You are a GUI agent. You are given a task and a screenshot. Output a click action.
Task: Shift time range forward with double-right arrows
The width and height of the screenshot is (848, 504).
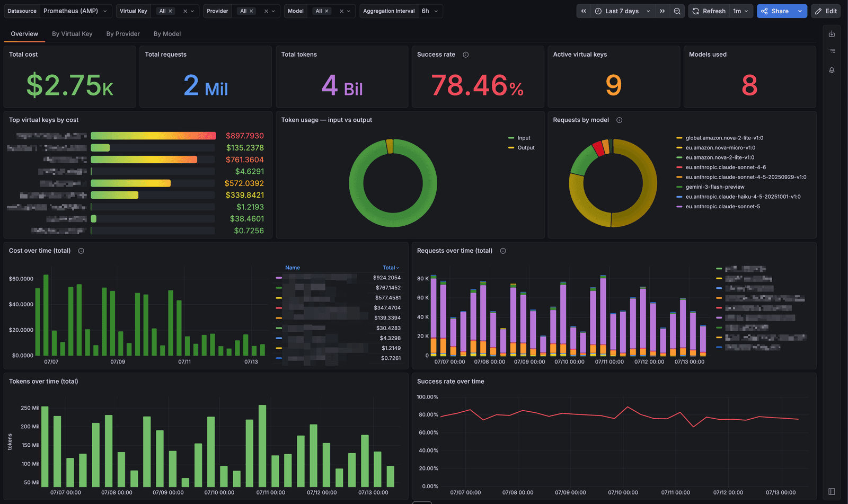[662, 11]
